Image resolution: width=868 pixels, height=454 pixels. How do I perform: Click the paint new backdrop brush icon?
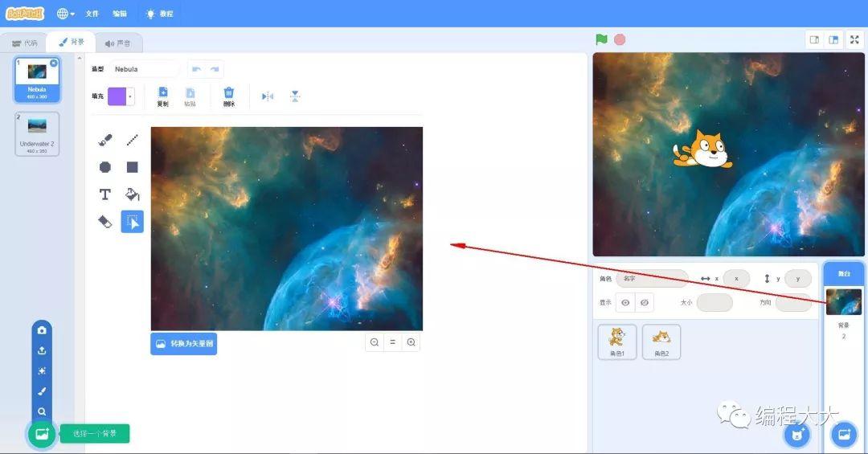[x=42, y=391]
